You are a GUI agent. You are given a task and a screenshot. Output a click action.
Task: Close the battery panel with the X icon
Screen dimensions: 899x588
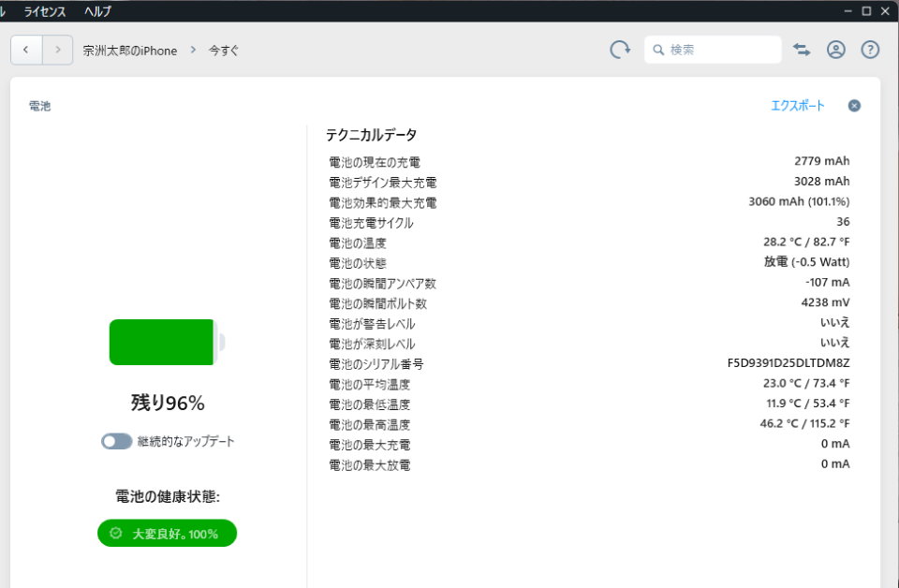click(x=854, y=106)
